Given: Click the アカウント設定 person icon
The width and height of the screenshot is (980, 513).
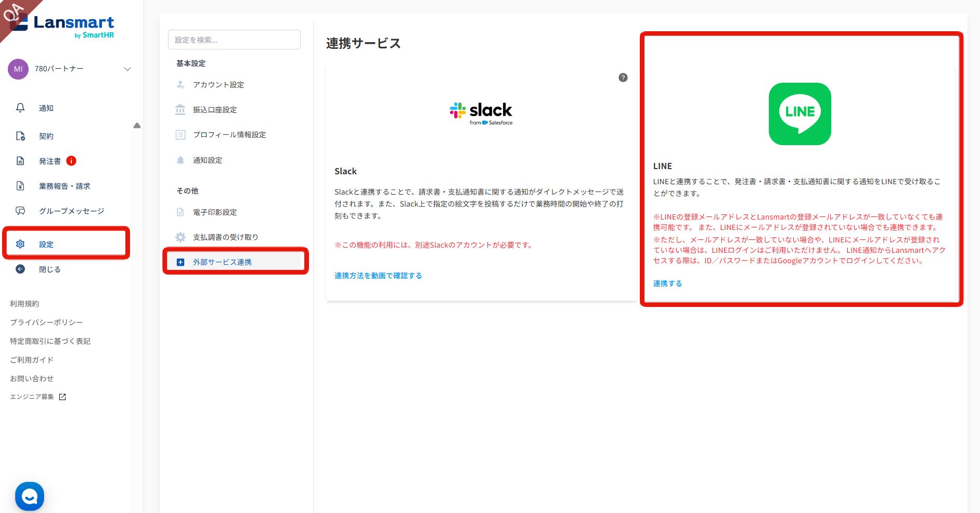Looking at the screenshot, I should pyautogui.click(x=180, y=84).
